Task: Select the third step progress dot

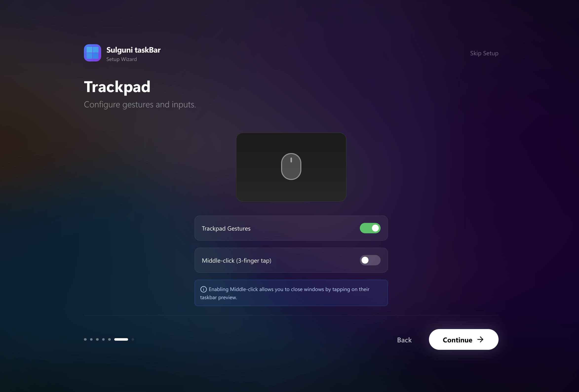Action: coord(97,339)
